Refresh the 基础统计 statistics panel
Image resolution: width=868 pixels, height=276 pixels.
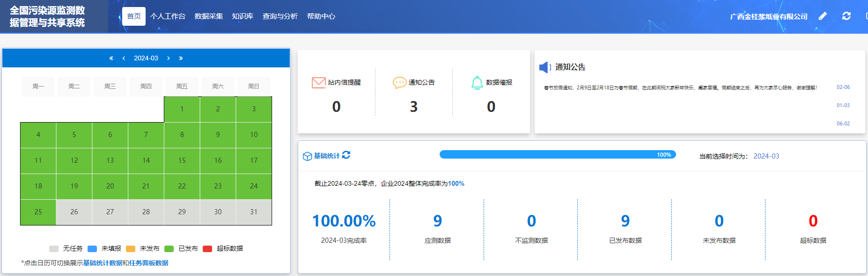click(346, 155)
